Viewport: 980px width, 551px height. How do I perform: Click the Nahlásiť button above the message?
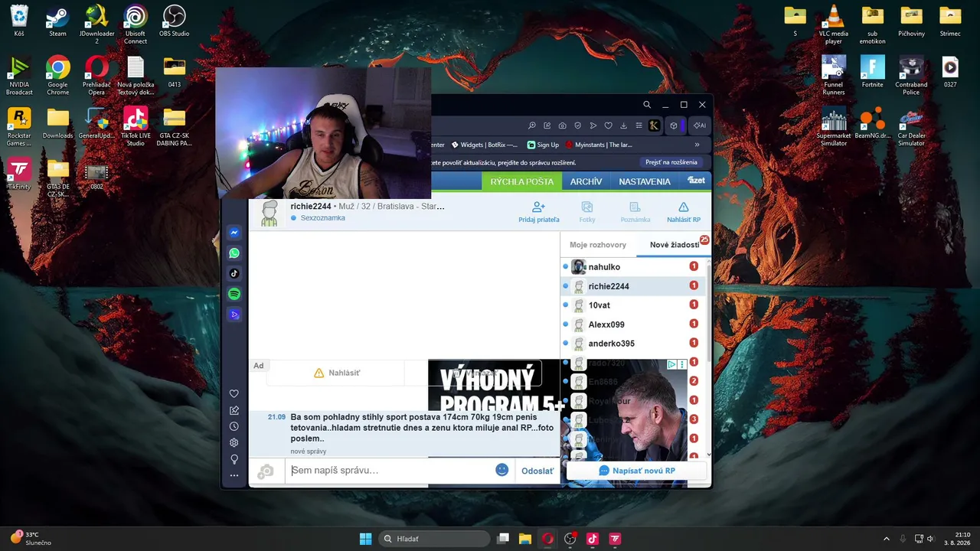click(x=337, y=373)
